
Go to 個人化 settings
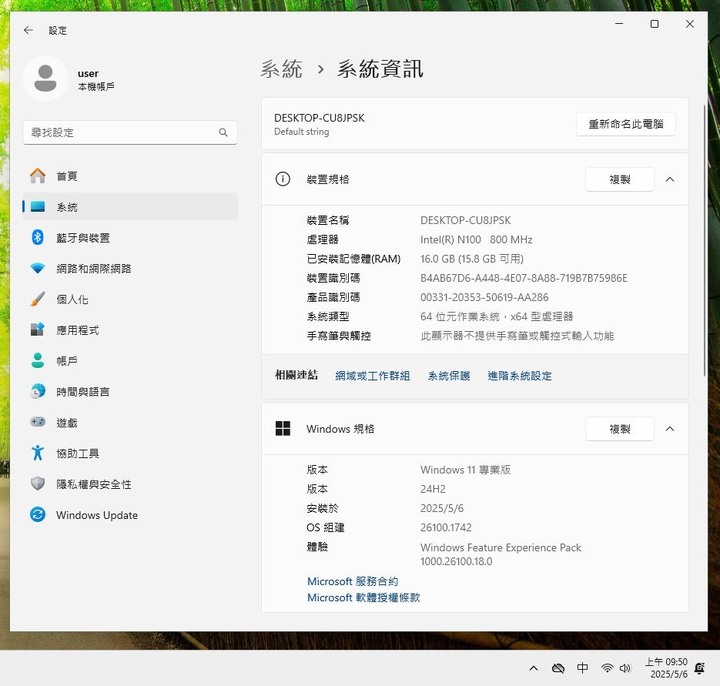click(130, 299)
